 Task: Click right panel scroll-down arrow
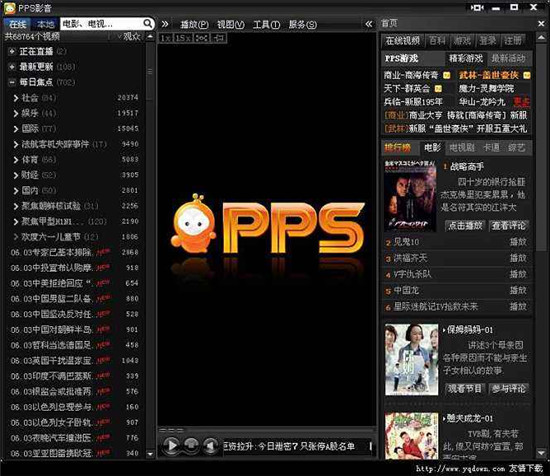[541, 454]
